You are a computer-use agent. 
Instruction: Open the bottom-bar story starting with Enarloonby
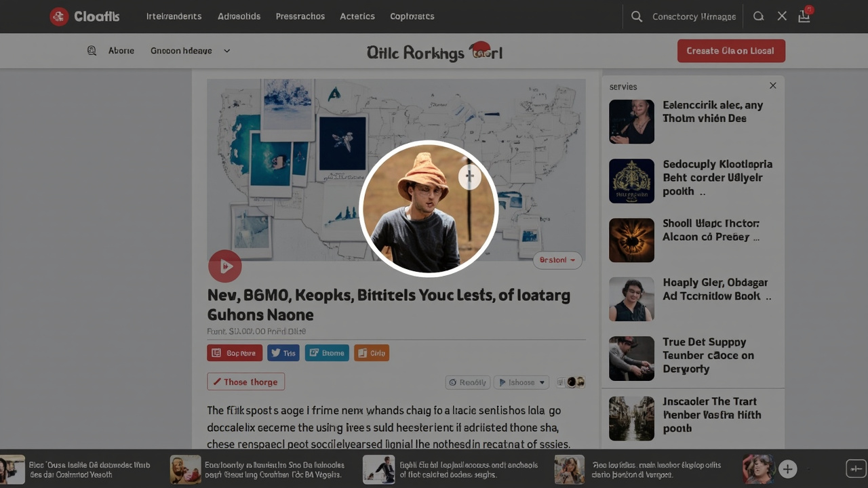[258, 469]
